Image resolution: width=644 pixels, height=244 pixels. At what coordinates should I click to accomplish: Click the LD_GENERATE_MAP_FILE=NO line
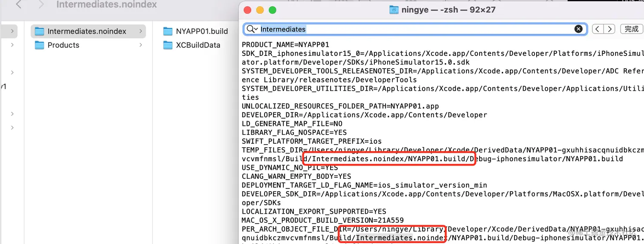[x=292, y=124]
